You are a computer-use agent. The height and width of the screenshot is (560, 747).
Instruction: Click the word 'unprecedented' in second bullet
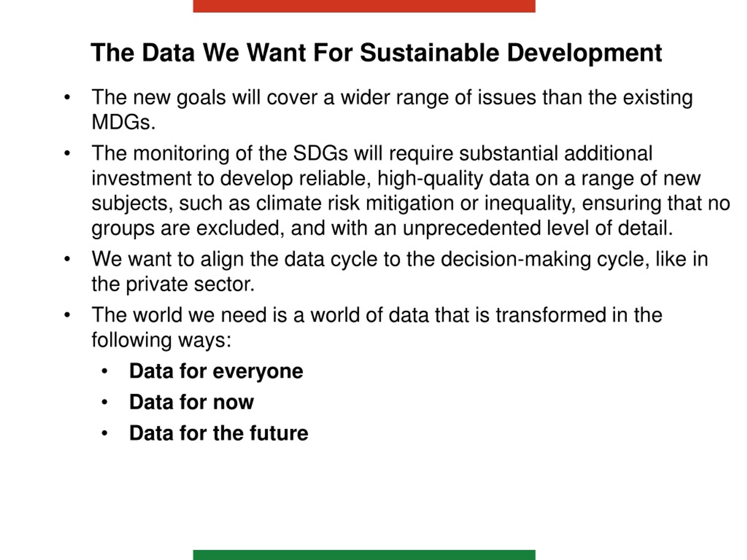(x=472, y=228)
